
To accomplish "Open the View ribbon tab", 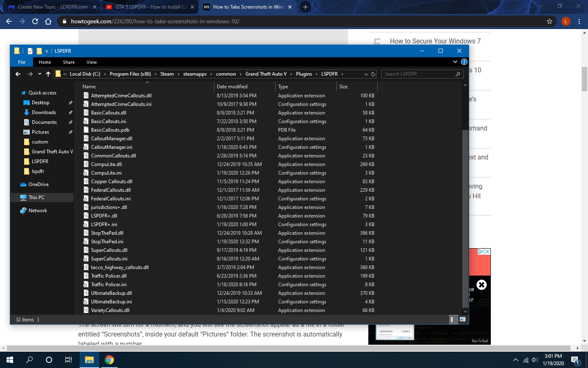I will [x=91, y=62].
